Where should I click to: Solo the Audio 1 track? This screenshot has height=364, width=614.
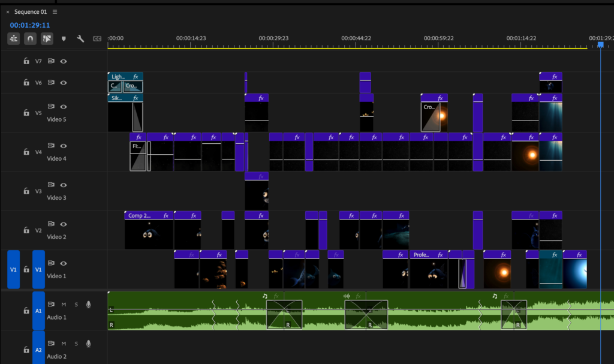76,305
